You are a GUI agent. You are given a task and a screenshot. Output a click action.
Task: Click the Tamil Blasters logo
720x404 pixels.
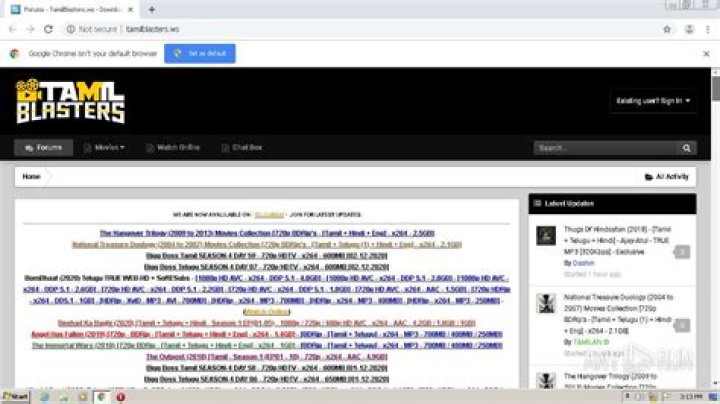pos(70,101)
